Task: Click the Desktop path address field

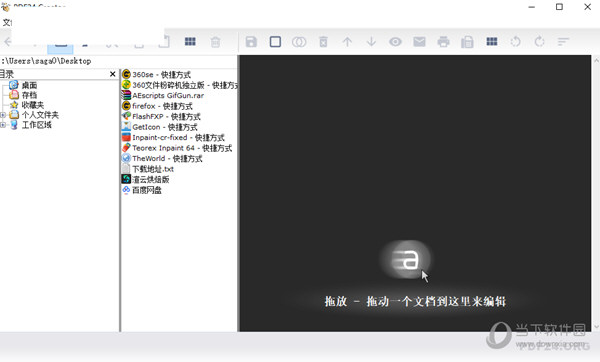Action: [119, 61]
